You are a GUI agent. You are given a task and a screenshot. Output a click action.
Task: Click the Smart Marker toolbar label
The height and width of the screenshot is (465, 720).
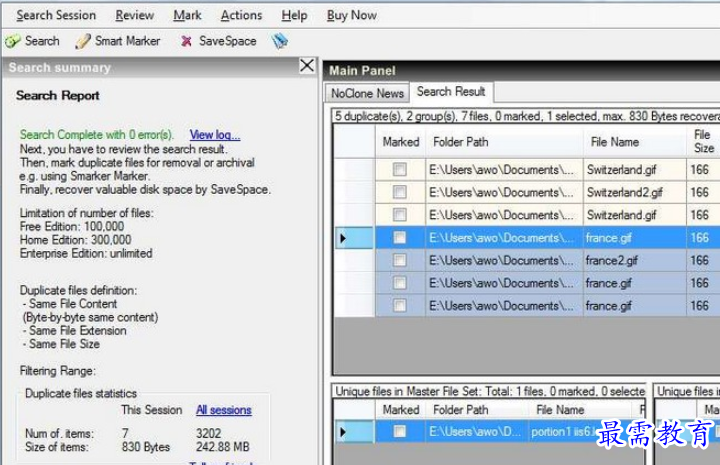[128, 41]
